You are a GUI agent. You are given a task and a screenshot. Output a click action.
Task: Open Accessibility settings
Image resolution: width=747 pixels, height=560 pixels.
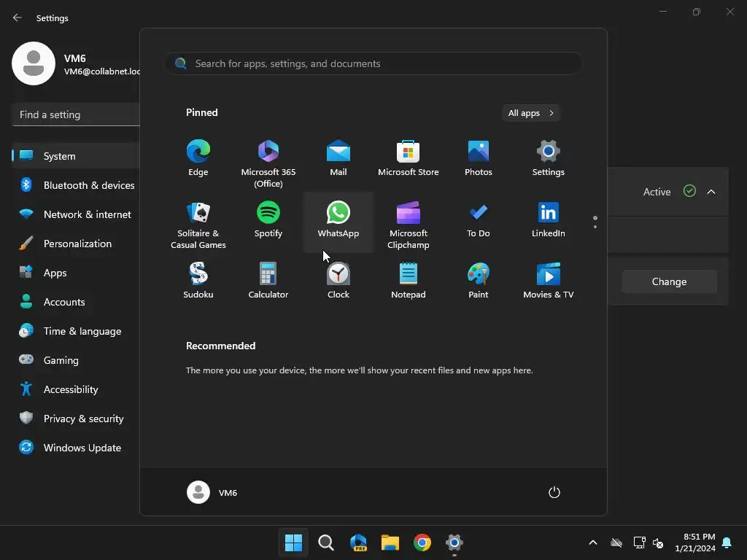pos(76,389)
